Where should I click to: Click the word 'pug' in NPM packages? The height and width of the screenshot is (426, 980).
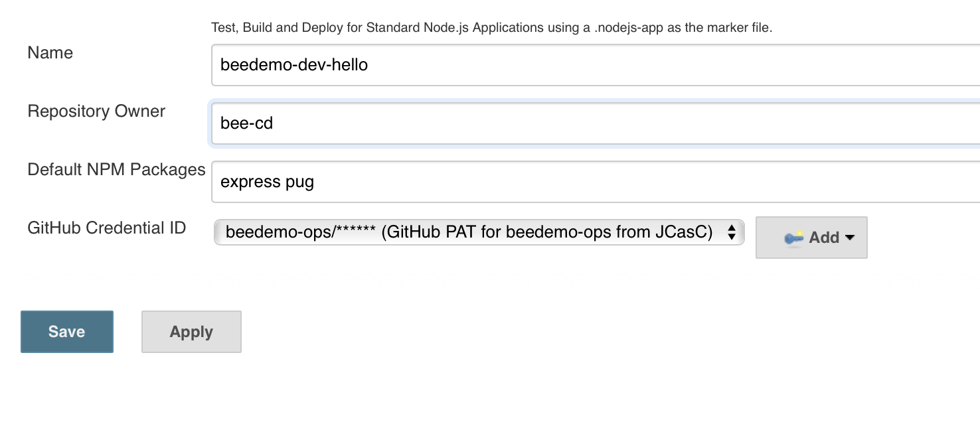pyautogui.click(x=300, y=182)
